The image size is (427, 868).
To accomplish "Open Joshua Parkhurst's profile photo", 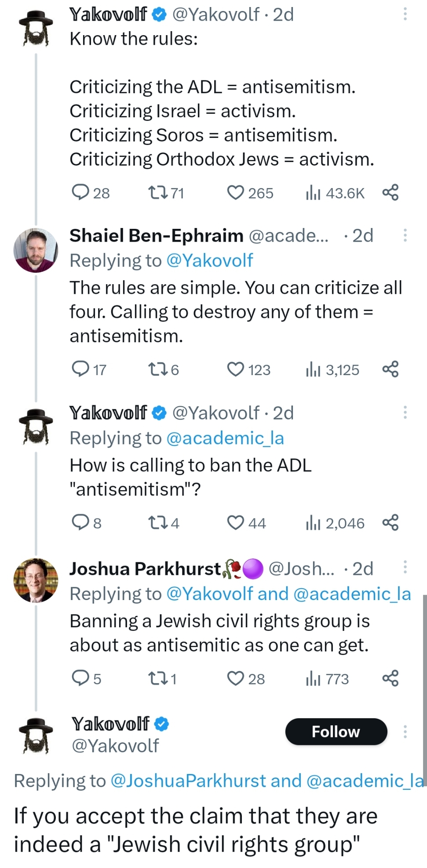I will point(36,580).
